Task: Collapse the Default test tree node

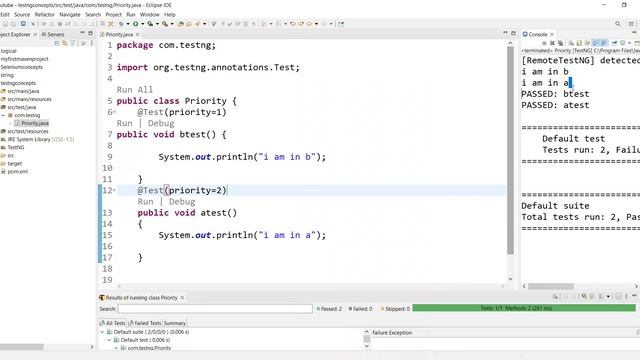Action: (109, 340)
